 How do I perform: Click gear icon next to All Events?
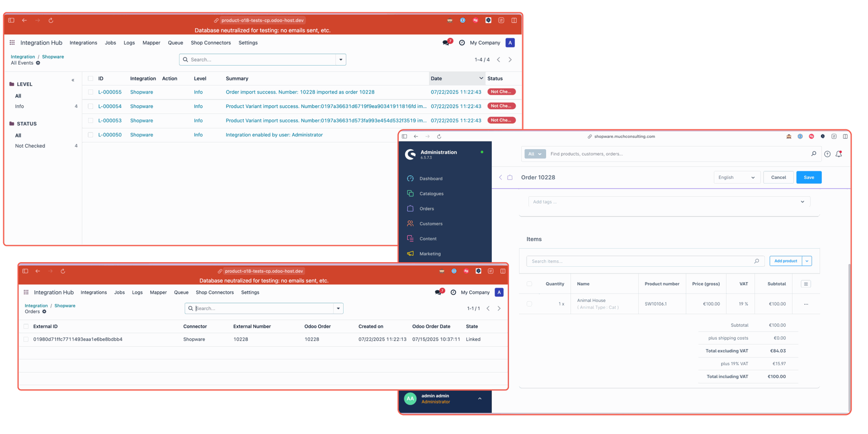click(38, 63)
